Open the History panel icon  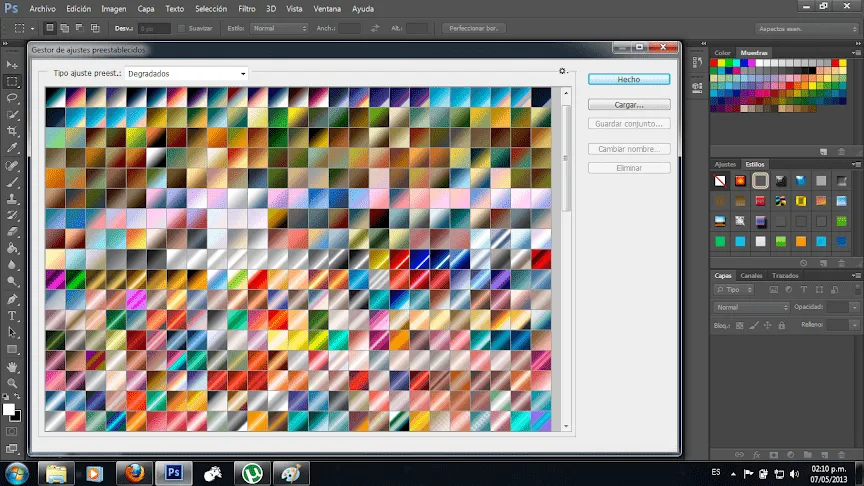tap(697, 62)
